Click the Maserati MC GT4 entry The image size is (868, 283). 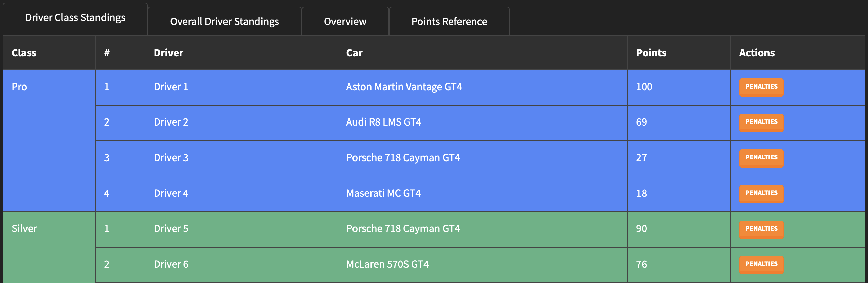pyautogui.click(x=383, y=193)
